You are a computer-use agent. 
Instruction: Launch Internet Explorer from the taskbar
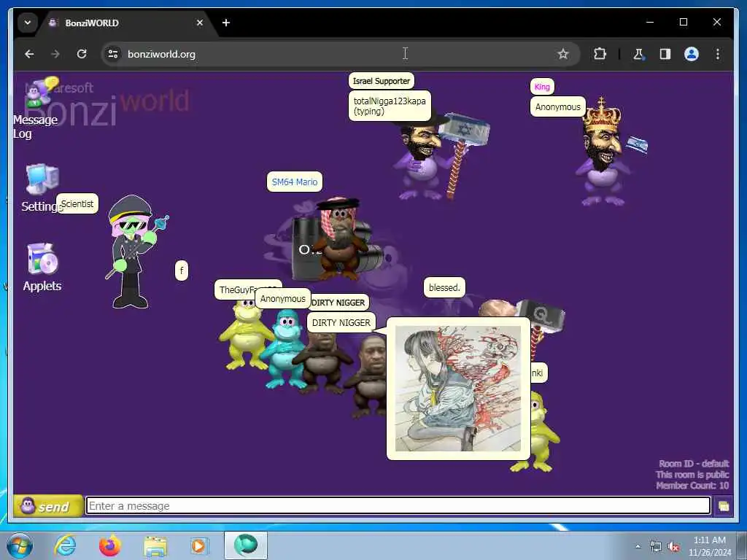pyautogui.click(x=65, y=545)
